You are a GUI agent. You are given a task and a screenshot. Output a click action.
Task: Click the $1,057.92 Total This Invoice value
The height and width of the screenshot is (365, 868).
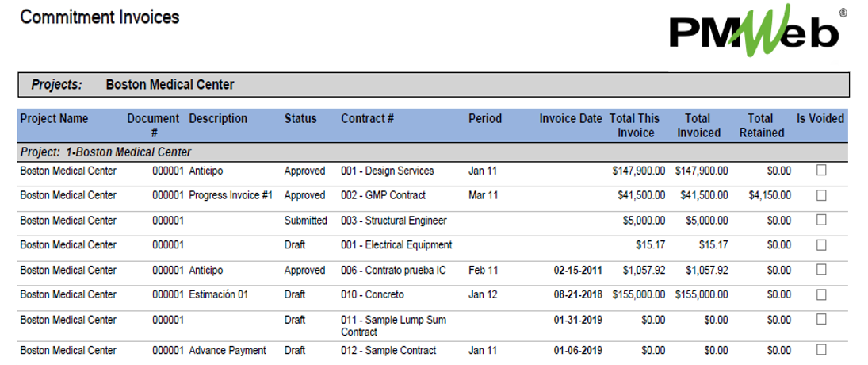(x=644, y=271)
